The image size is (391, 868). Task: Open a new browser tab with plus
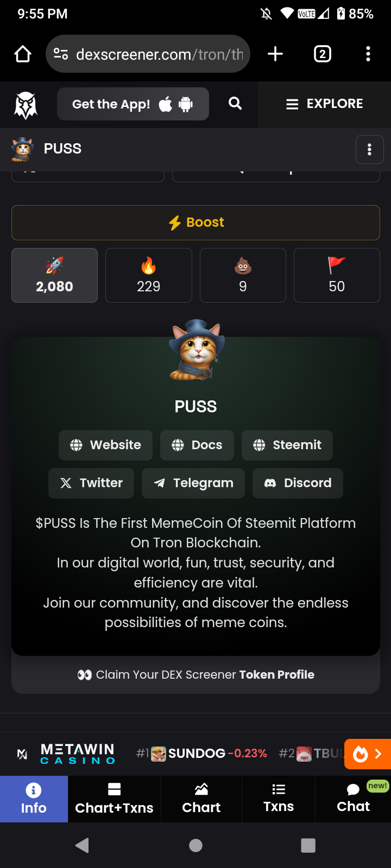tap(275, 54)
